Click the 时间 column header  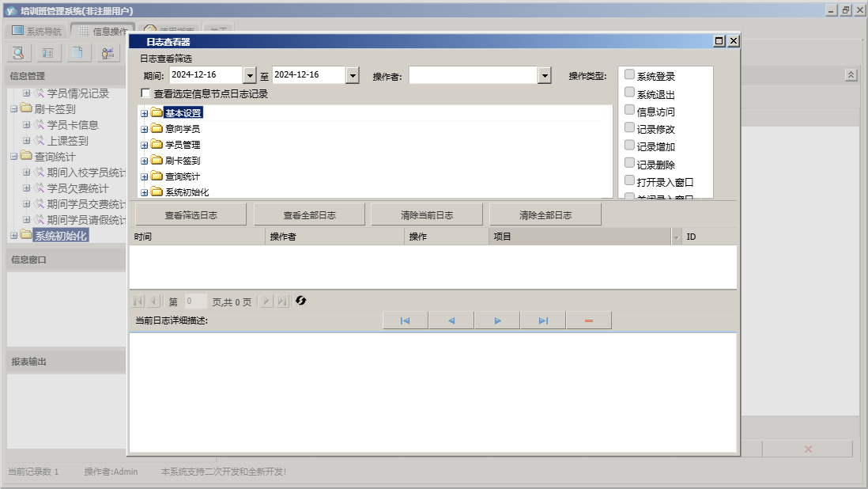pyautogui.click(x=197, y=237)
